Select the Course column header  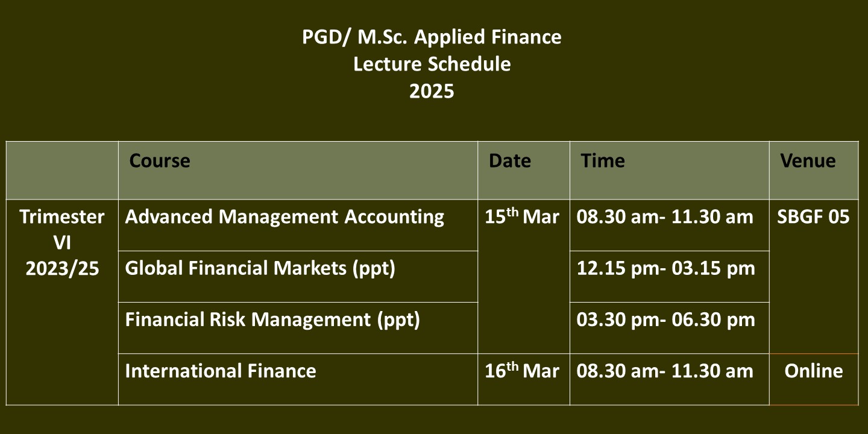click(298, 171)
